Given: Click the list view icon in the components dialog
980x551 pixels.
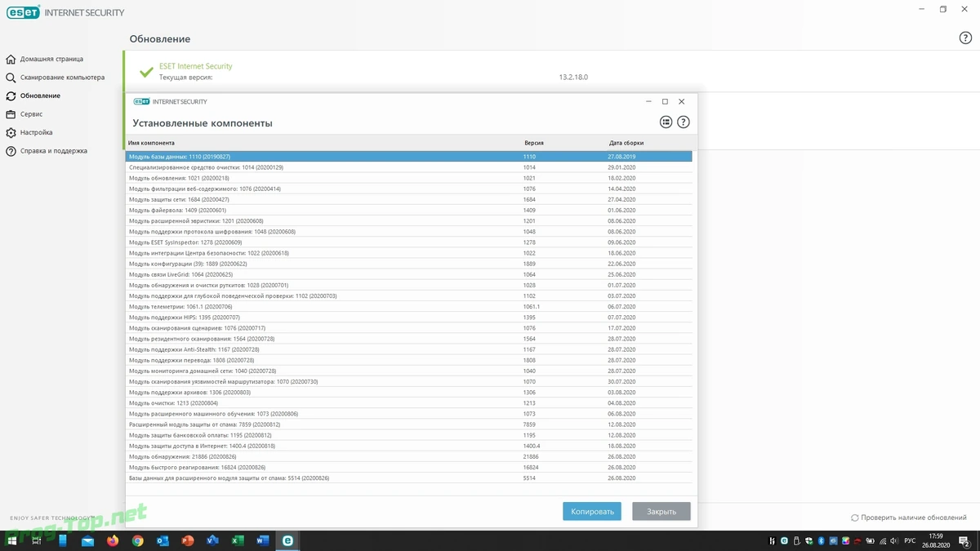Looking at the screenshot, I should pyautogui.click(x=666, y=122).
